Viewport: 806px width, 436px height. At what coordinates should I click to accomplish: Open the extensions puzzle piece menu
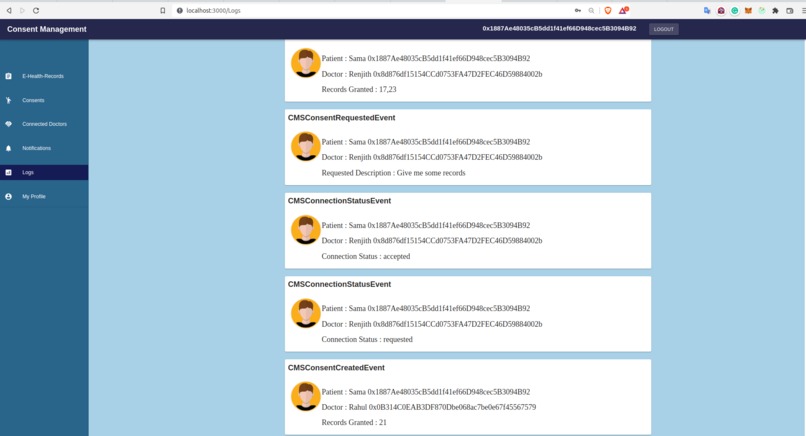pyautogui.click(x=775, y=10)
